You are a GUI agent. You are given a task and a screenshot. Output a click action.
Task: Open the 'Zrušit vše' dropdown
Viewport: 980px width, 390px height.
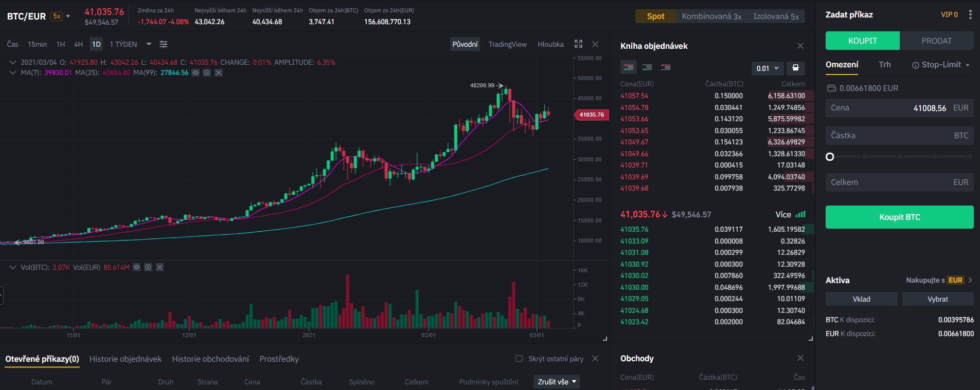(558, 382)
